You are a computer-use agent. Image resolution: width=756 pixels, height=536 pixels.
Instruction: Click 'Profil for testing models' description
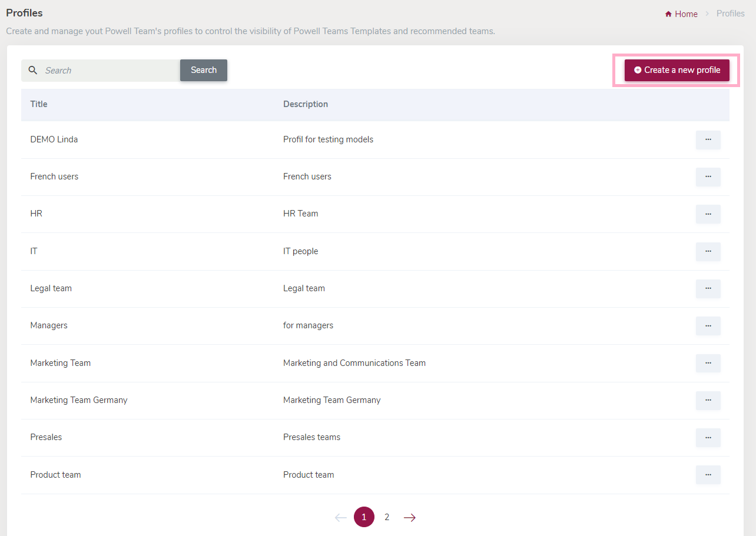329,139
